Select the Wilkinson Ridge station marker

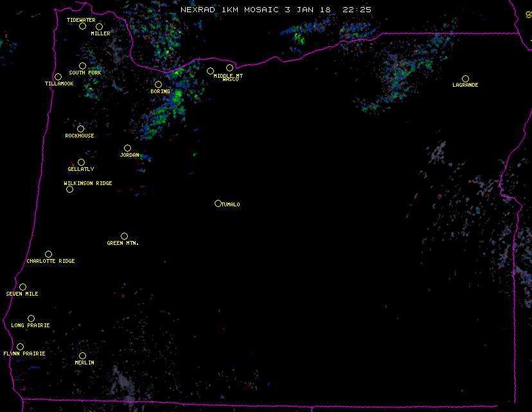(69, 189)
